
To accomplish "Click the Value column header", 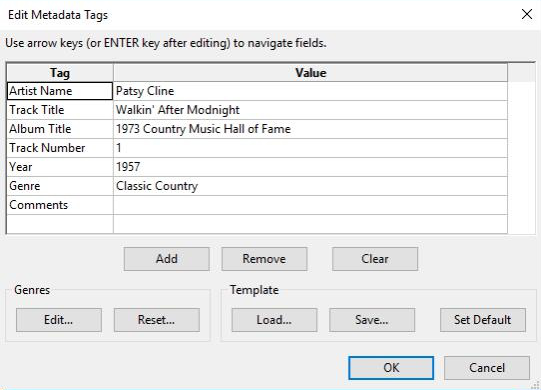I will 311,73.
